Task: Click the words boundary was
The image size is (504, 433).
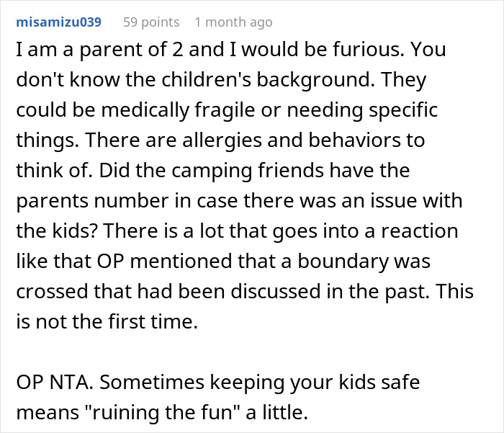Action: coord(364,262)
